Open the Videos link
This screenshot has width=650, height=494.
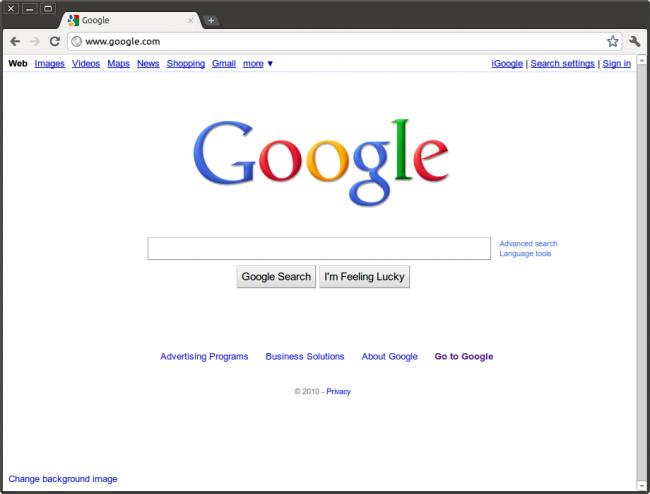pyautogui.click(x=86, y=63)
